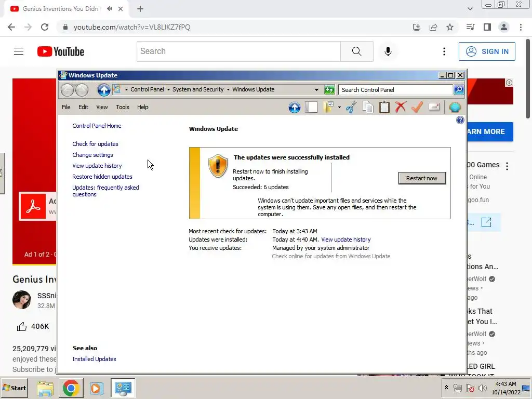Open the Tools menu
This screenshot has width=532, height=399.
[123, 107]
